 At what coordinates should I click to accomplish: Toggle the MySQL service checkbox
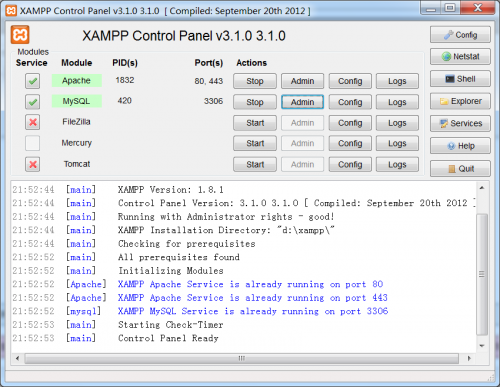tap(32, 102)
